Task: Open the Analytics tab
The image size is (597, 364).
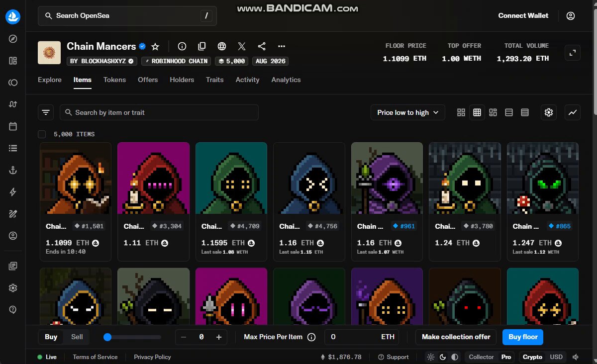Action: coord(286,80)
